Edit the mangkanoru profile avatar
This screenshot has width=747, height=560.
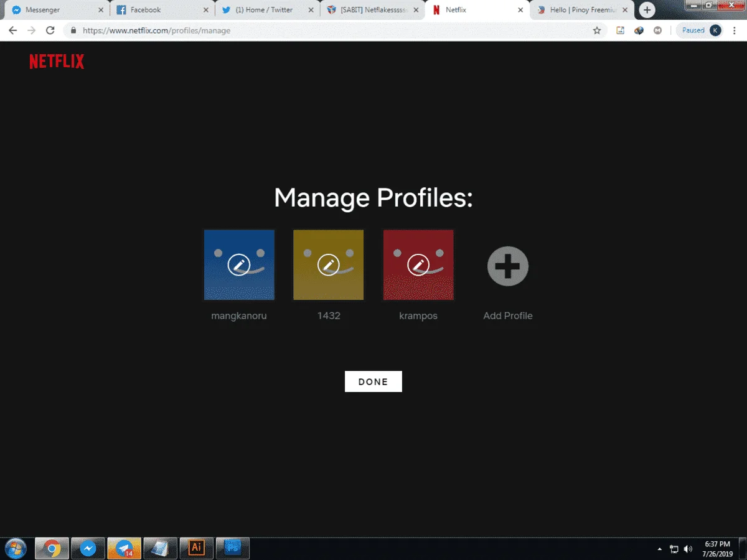239,265
